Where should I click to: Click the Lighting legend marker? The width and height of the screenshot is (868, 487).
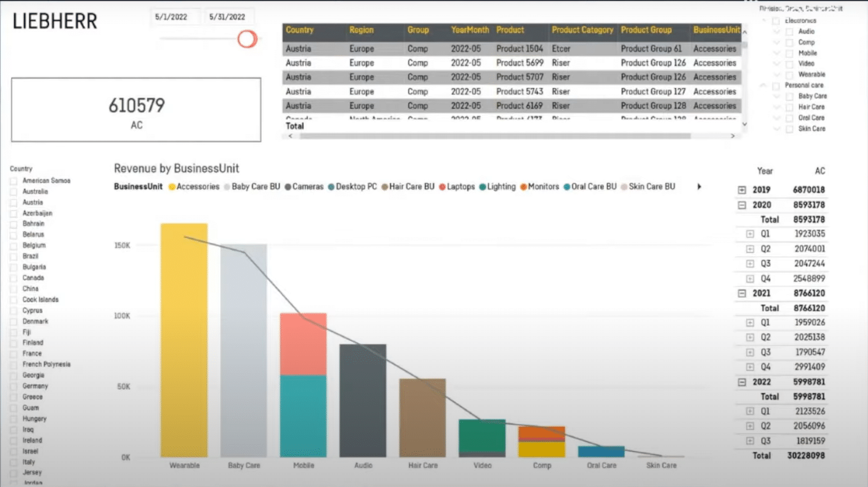pyautogui.click(x=482, y=186)
